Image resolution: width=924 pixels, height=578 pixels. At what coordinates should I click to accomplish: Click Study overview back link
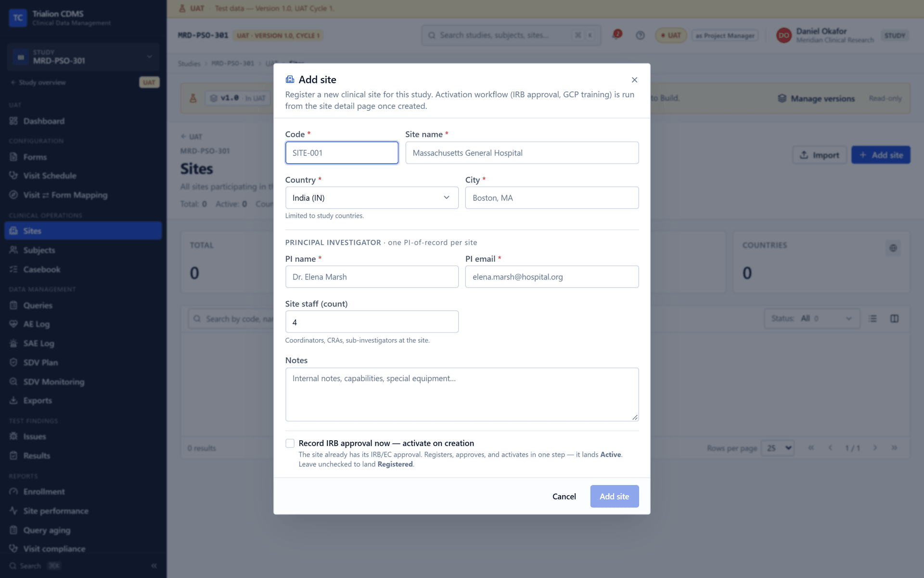pyautogui.click(x=38, y=82)
